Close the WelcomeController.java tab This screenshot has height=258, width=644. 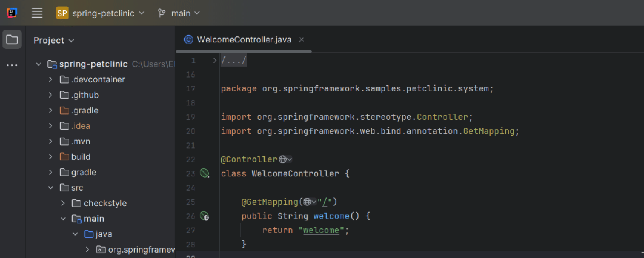coord(302,40)
